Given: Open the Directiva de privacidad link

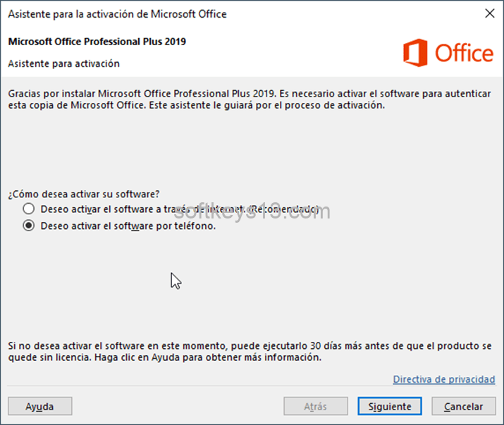Looking at the screenshot, I should click(x=444, y=379).
